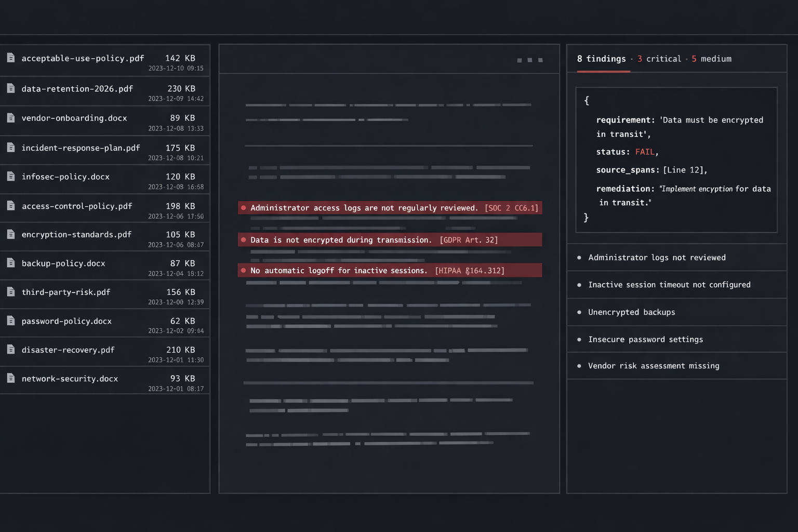The width and height of the screenshot is (798, 532).
Task: Select the Unencrypted backups finding
Action: pos(631,312)
